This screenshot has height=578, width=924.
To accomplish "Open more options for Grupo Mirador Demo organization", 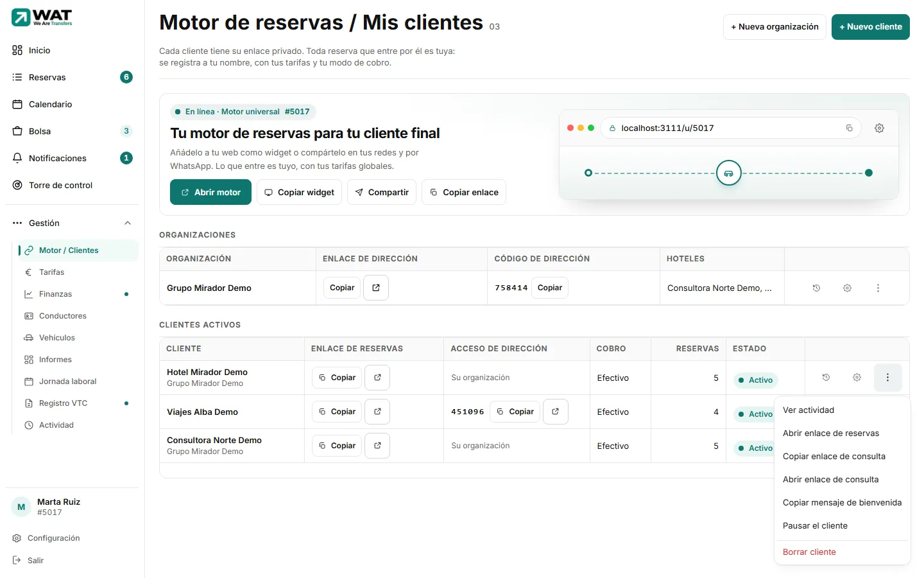I will coord(878,288).
